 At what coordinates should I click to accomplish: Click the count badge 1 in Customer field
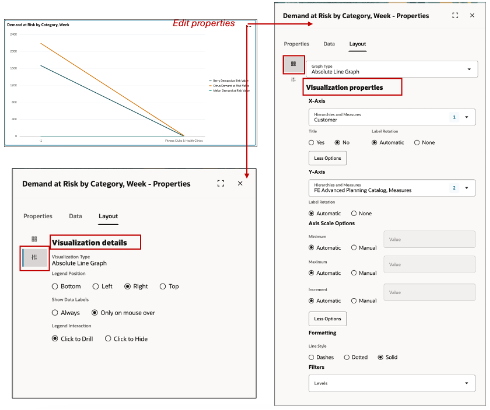click(454, 117)
